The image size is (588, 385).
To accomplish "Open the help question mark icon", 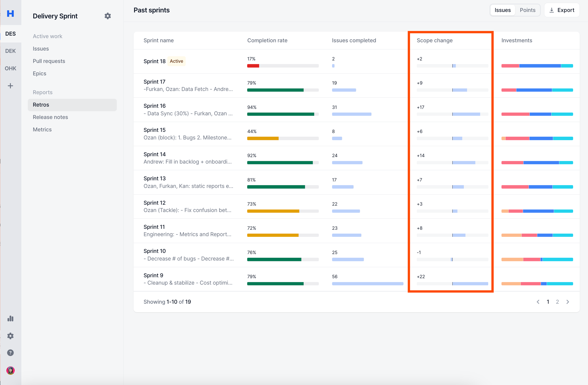I will (10, 353).
